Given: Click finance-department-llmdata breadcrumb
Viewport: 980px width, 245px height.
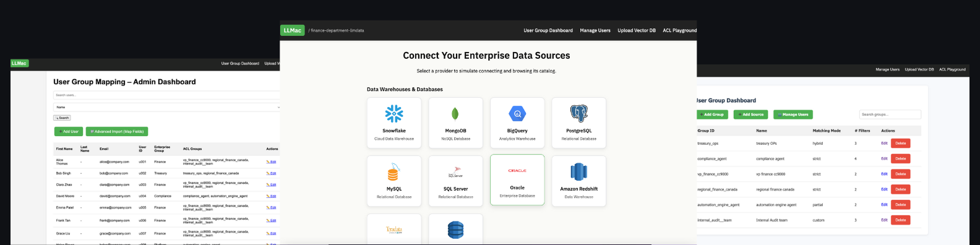Looking at the screenshot, I should (337, 30).
